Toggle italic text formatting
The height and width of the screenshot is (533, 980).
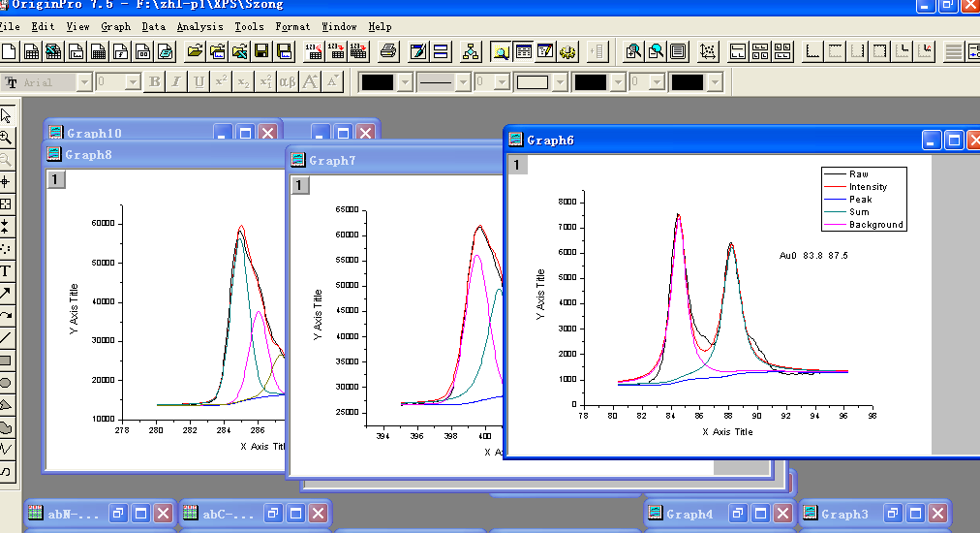[176, 82]
